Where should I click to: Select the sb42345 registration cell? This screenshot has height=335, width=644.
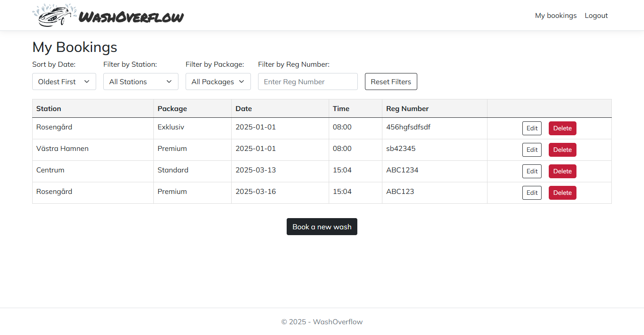[401, 149]
